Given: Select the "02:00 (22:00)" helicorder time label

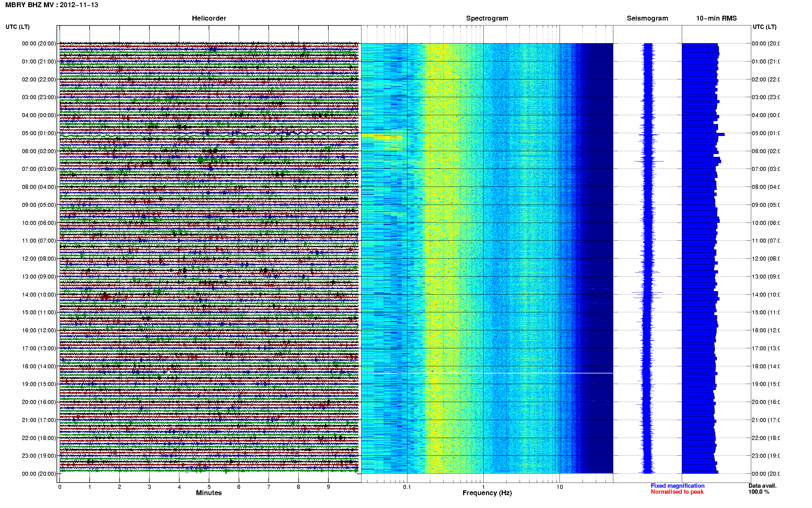Looking at the screenshot, I should [x=39, y=79].
